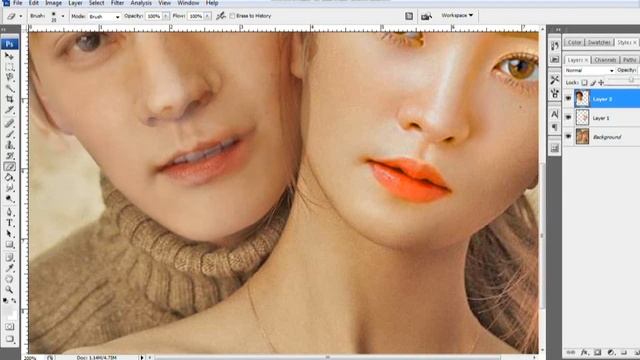The height and width of the screenshot is (360, 640).
Task: Select the Lasso tool
Action: coord(9,77)
